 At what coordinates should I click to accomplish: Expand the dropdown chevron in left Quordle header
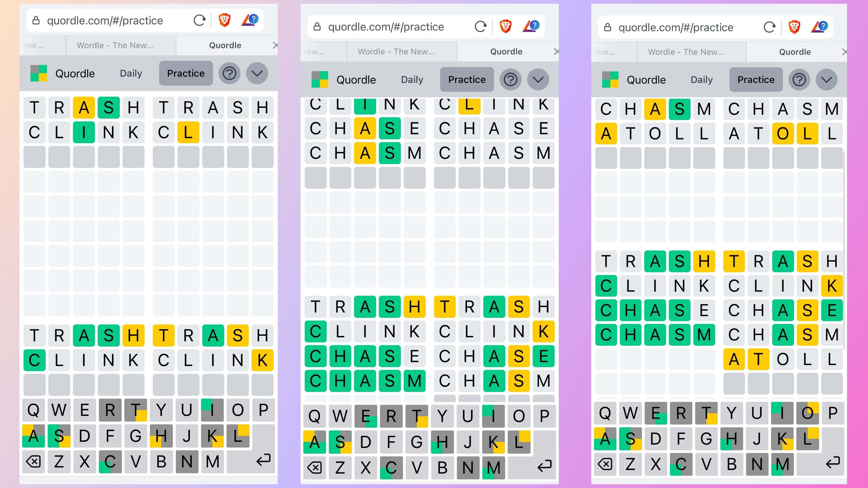click(x=257, y=73)
